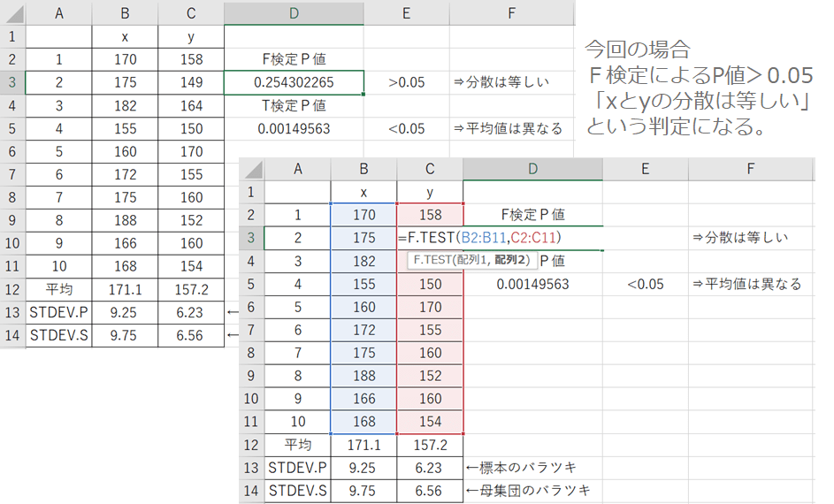This screenshot has height=504, width=834.
Task: Click 9.25 cell in back sheet
Action: (x=125, y=313)
